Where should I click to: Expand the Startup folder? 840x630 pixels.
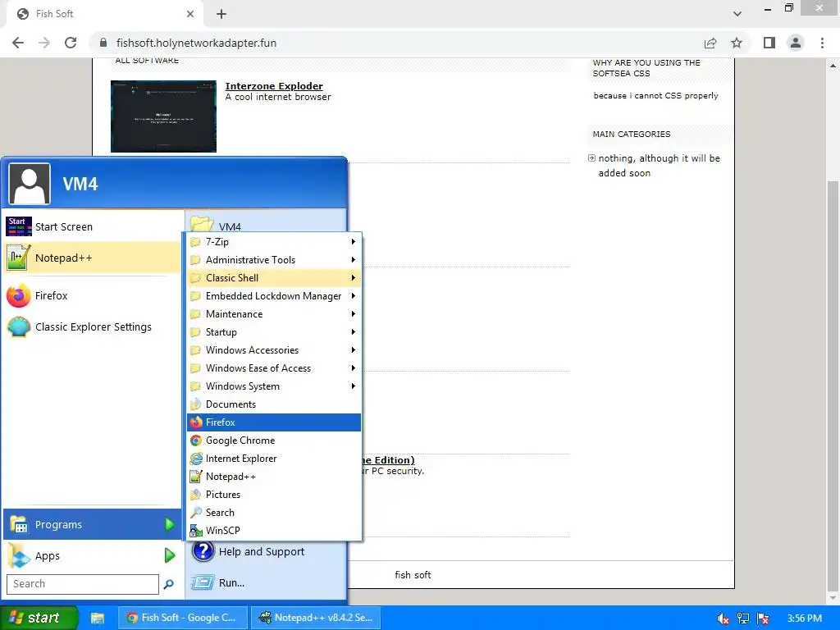[x=274, y=332]
